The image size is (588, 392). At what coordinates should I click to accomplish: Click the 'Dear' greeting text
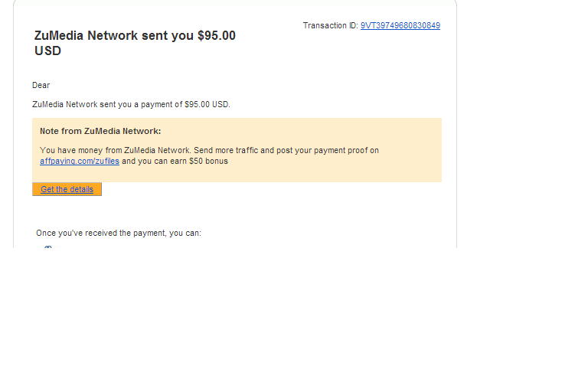coord(41,86)
